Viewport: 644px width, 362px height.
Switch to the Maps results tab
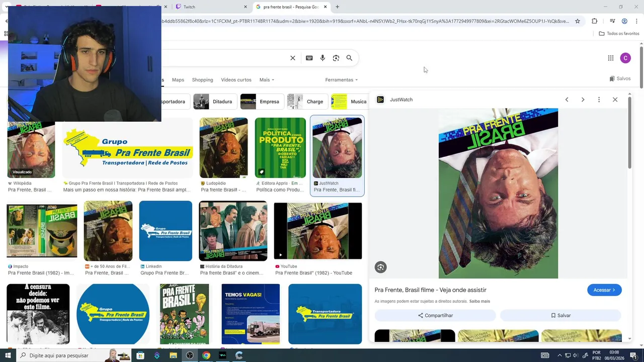tap(178, 80)
